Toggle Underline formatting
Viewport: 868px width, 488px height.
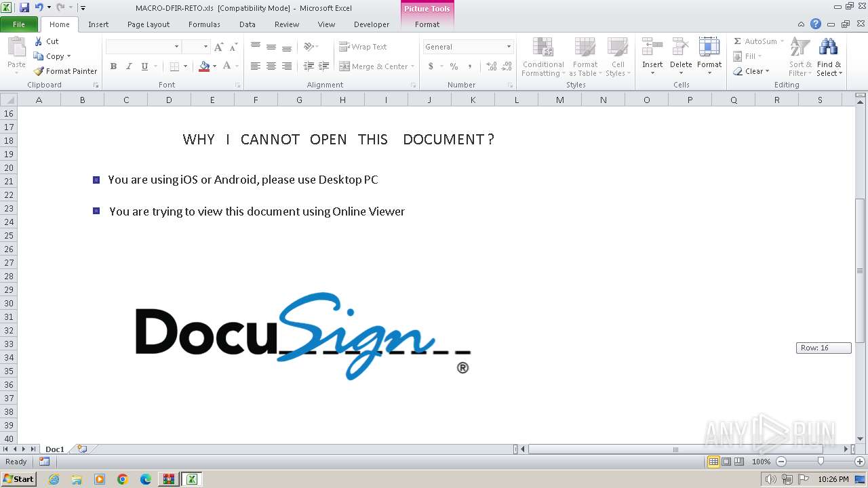(144, 66)
